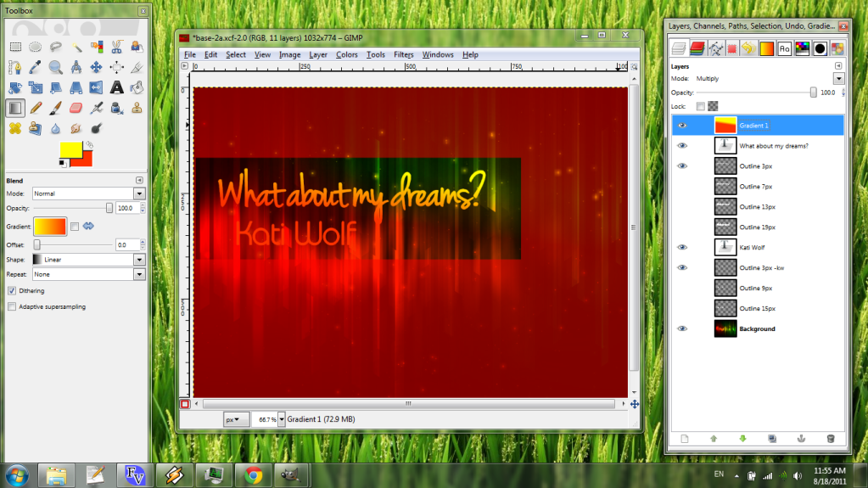Toggle the gradient reverse checkbox
868x488 pixels.
[75, 227]
